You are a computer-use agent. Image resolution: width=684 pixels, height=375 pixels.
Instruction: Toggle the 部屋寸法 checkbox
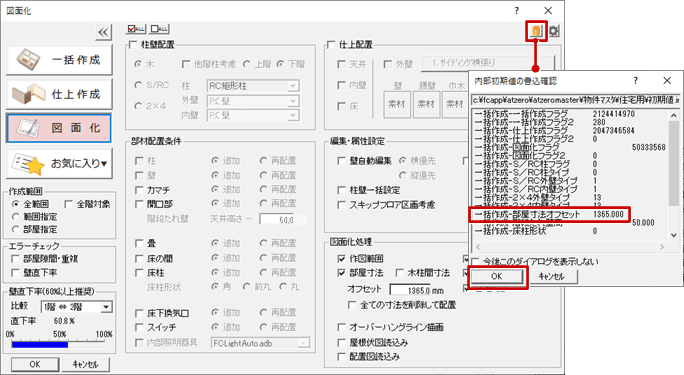(x=342, y=273)
